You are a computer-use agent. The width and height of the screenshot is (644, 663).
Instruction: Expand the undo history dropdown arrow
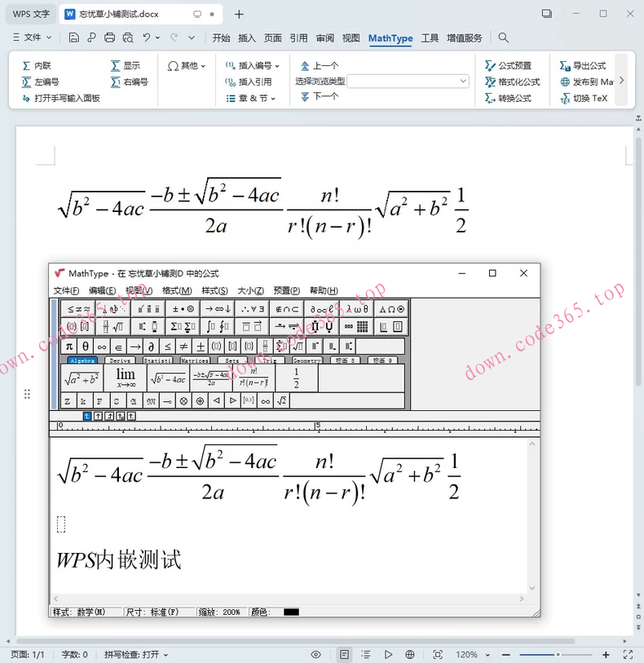(158, 38)
